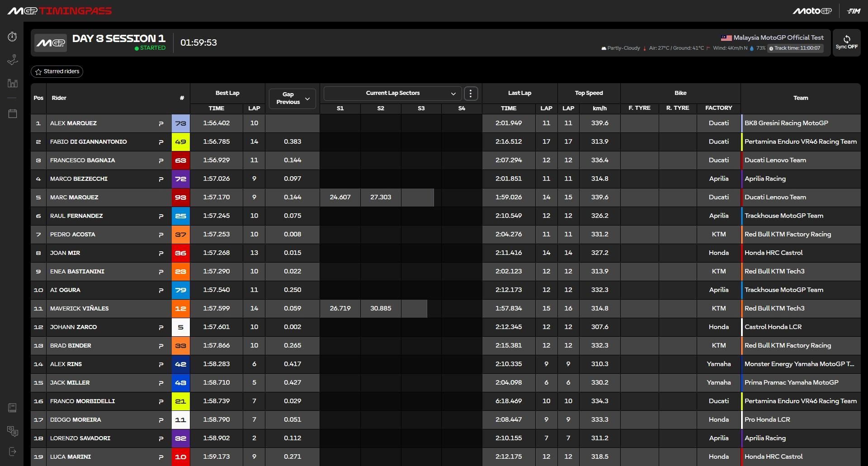Click the MGP class badge beside session title
Screen dimensions: 868x466
click(51, 43)
